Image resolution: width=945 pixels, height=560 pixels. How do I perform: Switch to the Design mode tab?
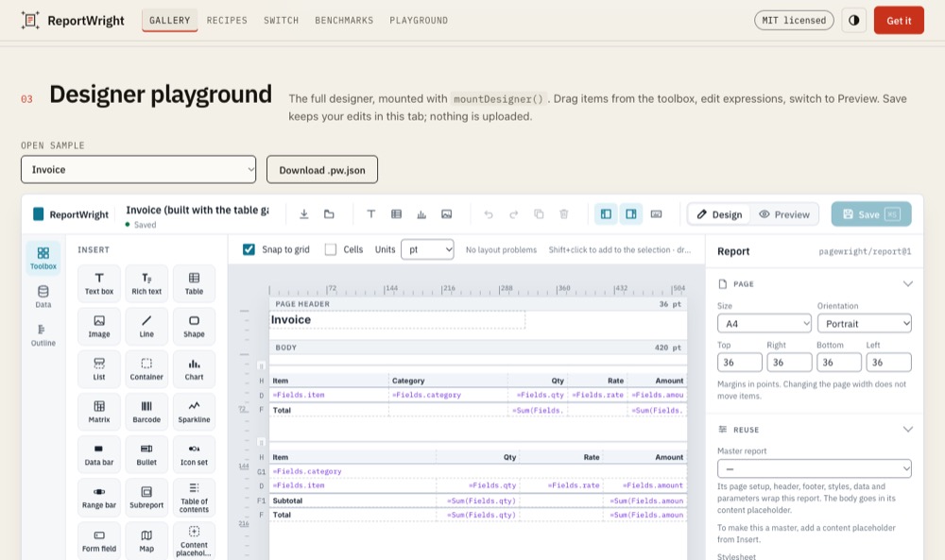[719, 214]
